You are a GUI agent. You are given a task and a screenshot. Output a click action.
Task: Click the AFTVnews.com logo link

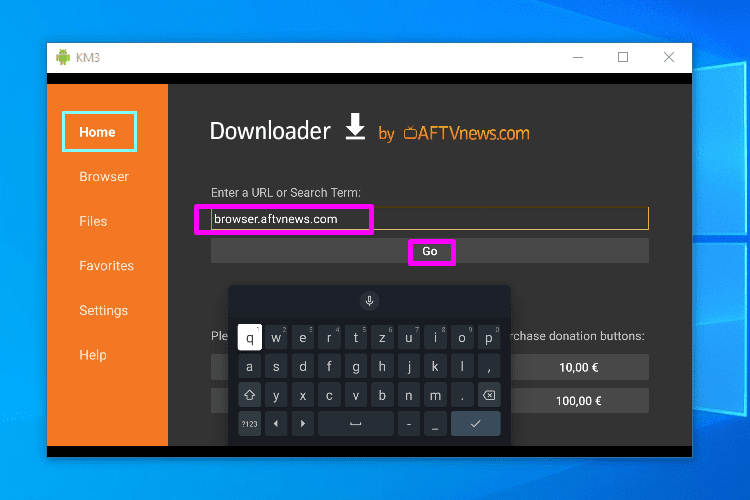pyautogui.click(x=466, y=133)
